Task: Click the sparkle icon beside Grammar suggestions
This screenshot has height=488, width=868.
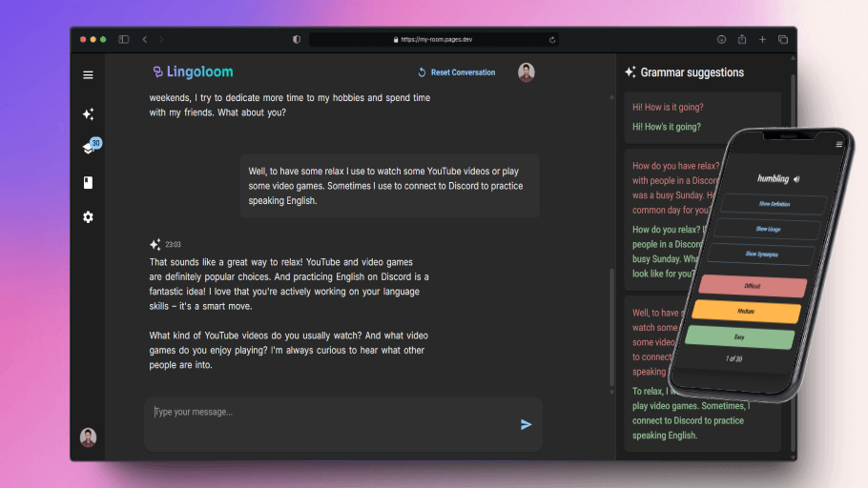Action: pos(630,71)
